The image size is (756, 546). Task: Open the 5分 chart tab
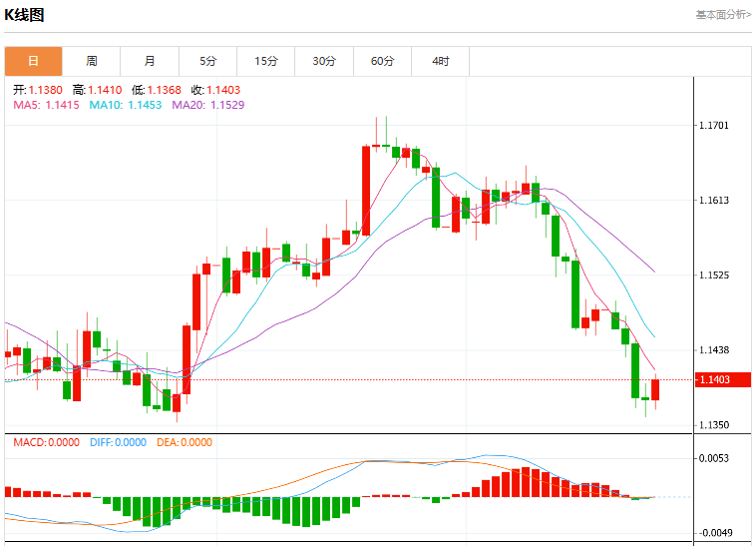pos(207,61)
